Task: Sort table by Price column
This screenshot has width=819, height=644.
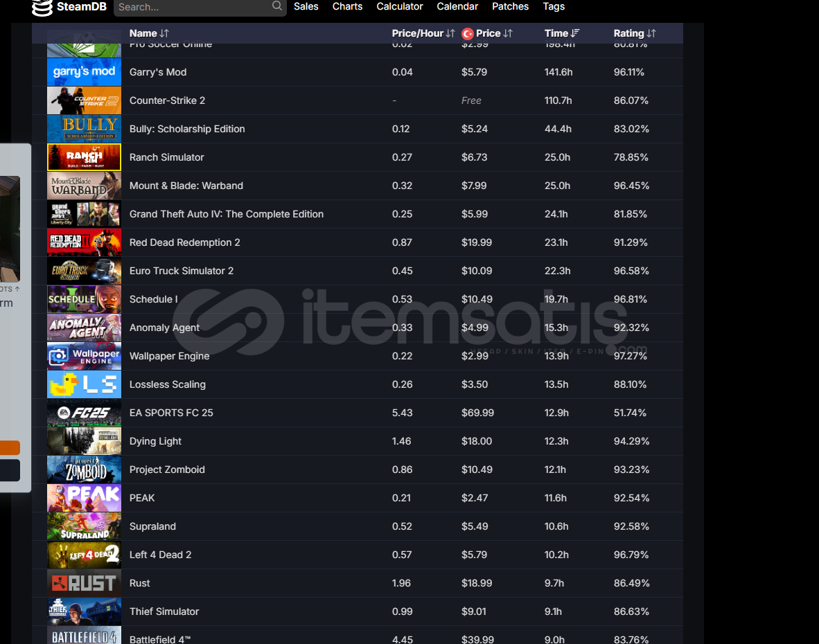Action: point(493,33)
